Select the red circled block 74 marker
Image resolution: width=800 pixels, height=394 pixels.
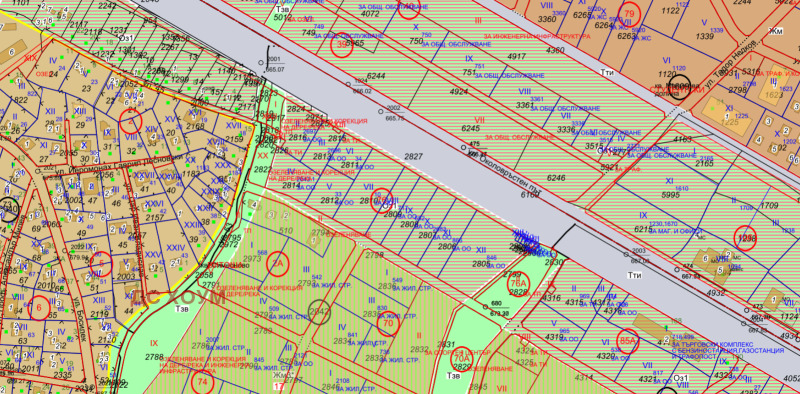tap(203, 382)
